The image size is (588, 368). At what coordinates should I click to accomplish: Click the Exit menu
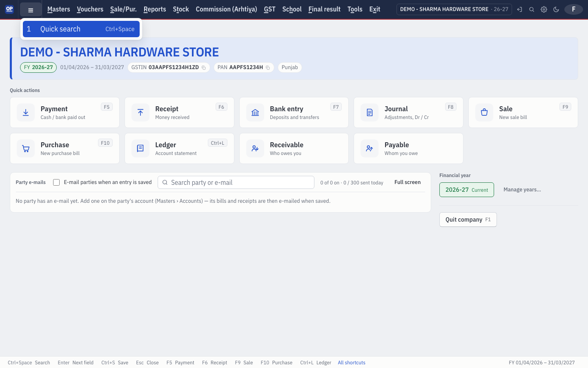[x=374, y=9]
